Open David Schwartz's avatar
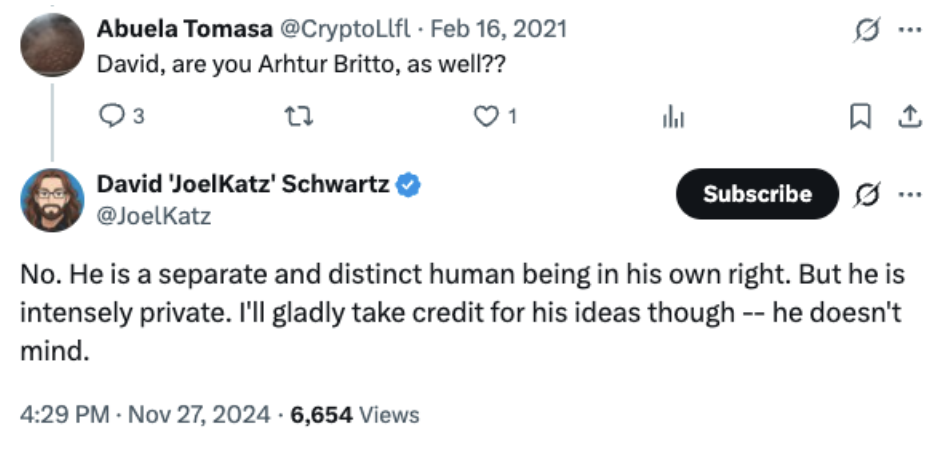942x454 pixels. (51, 200)
